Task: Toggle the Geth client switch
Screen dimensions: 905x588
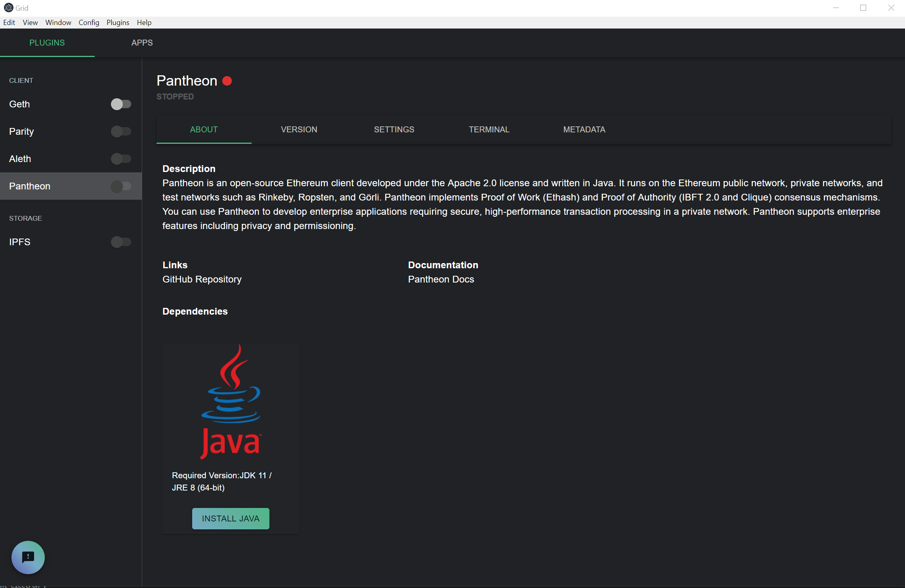Action: pyautogui.click(x=121, y=104)
